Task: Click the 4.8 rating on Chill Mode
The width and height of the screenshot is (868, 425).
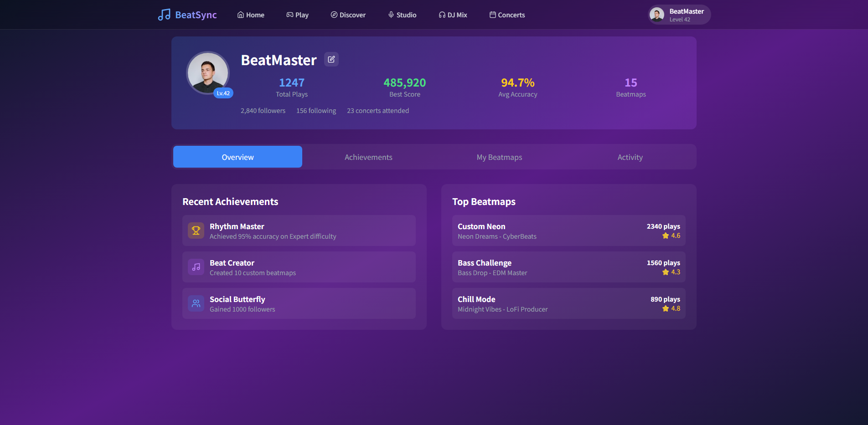Action: tap(676, 308)
